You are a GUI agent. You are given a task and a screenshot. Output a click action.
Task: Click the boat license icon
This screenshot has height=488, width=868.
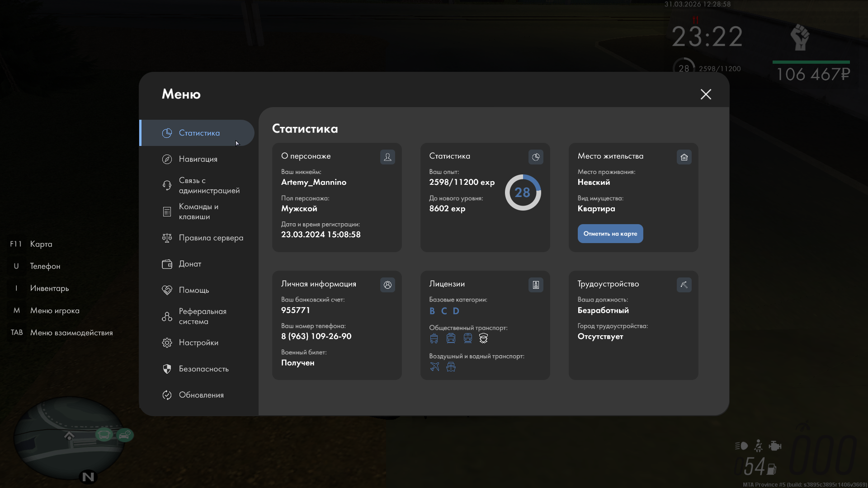[x=451, y=367]
